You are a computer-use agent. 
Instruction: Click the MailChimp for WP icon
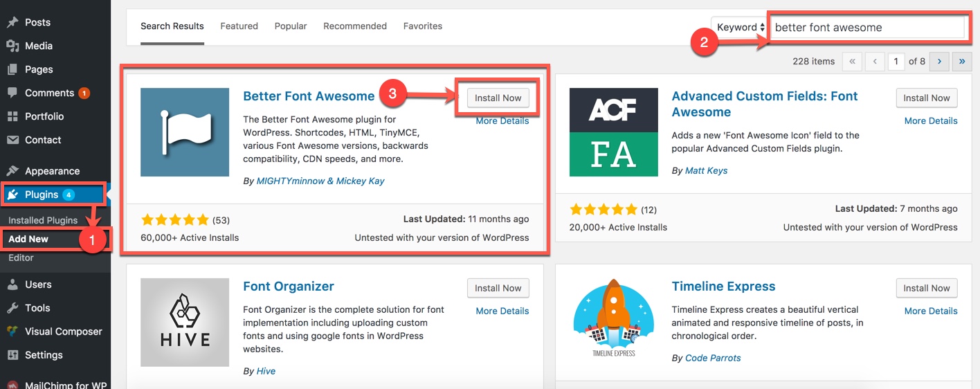(x=12, y=385)
